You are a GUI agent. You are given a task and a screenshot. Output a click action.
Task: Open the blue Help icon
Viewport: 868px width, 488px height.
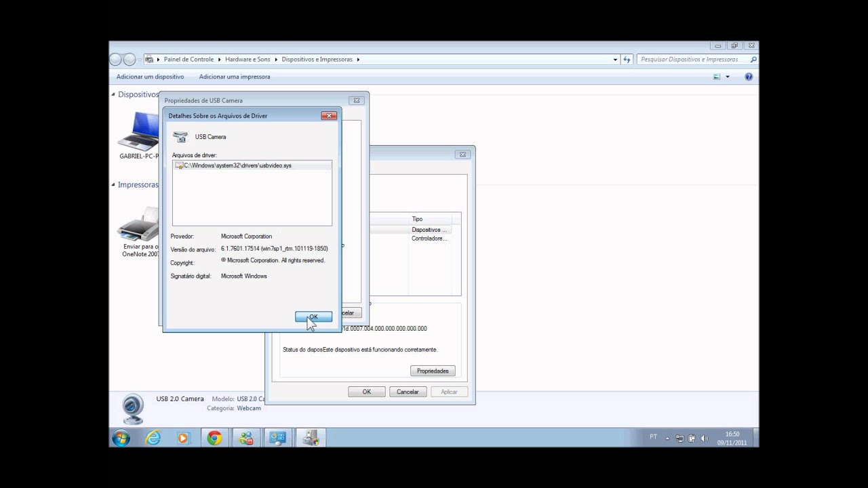tap(749, 77)
